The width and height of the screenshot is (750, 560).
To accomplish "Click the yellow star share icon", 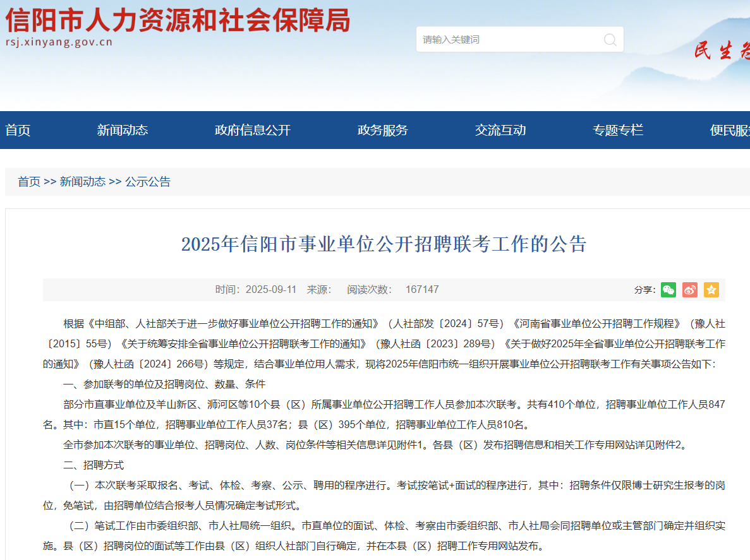I will pos(711,290).
